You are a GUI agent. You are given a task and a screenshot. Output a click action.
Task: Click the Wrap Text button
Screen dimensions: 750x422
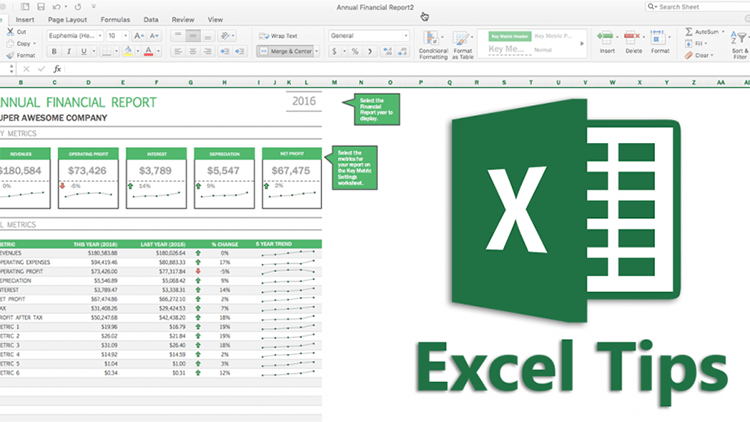[278, 36]
